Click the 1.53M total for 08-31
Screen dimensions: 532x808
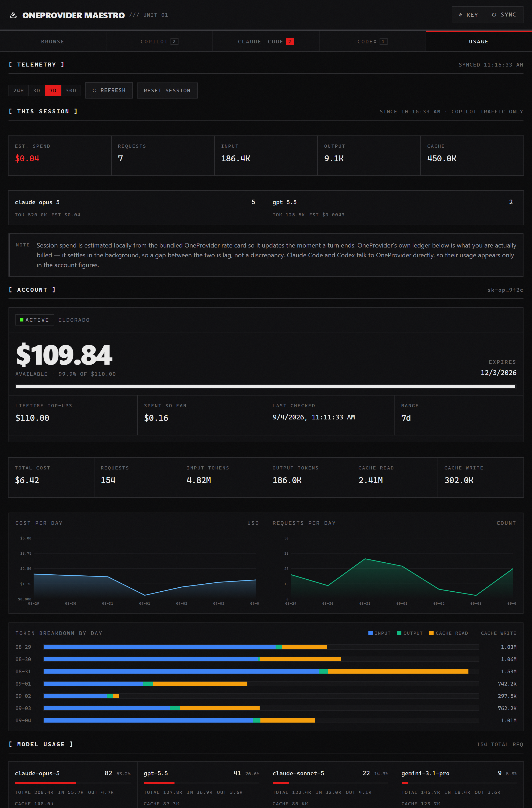coord(509,671)
